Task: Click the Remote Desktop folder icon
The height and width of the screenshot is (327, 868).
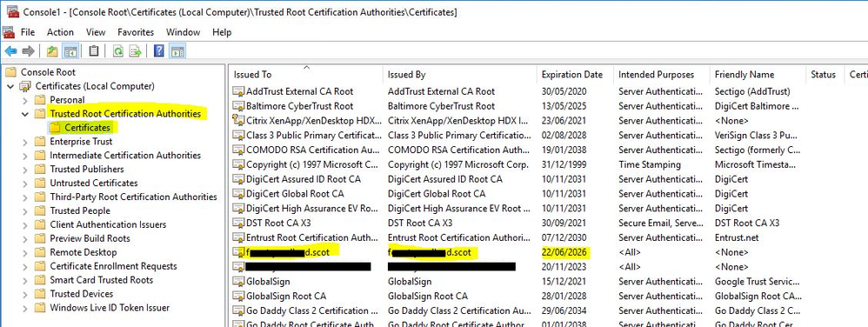Action: point(39,252)
